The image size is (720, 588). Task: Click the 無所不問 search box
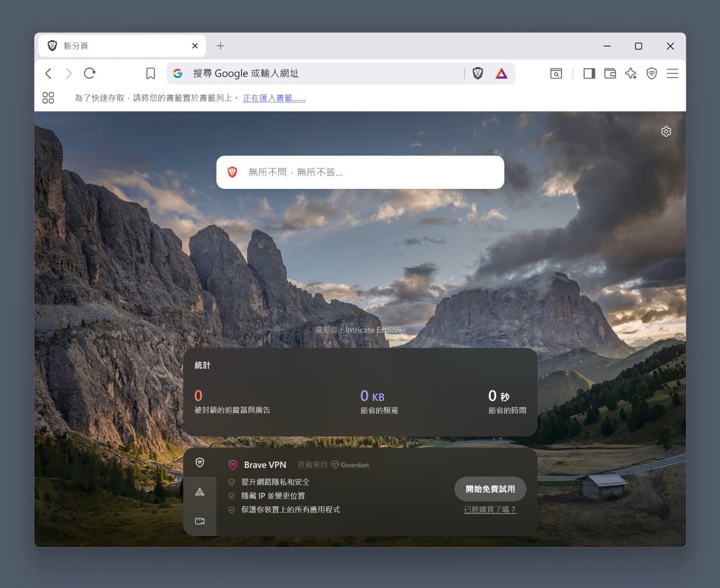[x=360, y=172]
